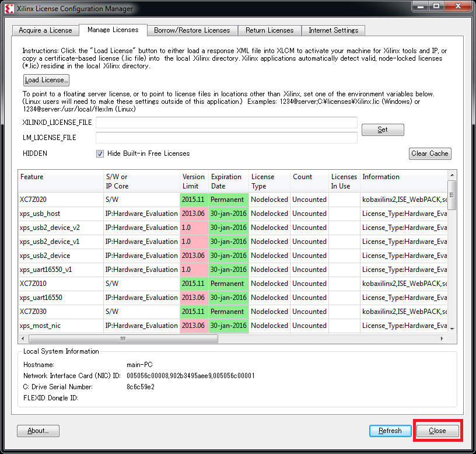Click the Licenses In Use column header

(344, 181)
